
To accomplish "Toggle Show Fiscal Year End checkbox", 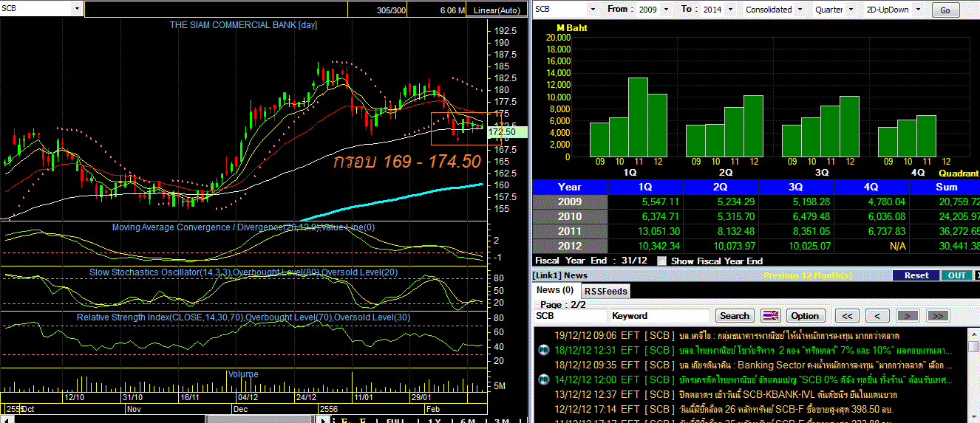I will click(x=662, y=261).
